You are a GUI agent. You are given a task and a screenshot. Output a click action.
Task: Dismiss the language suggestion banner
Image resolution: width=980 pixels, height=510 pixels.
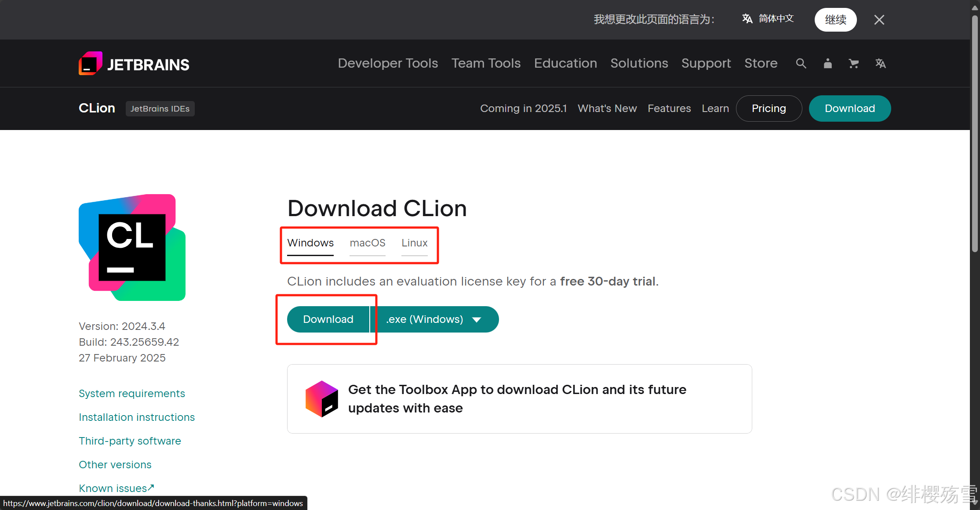point(879,20)
